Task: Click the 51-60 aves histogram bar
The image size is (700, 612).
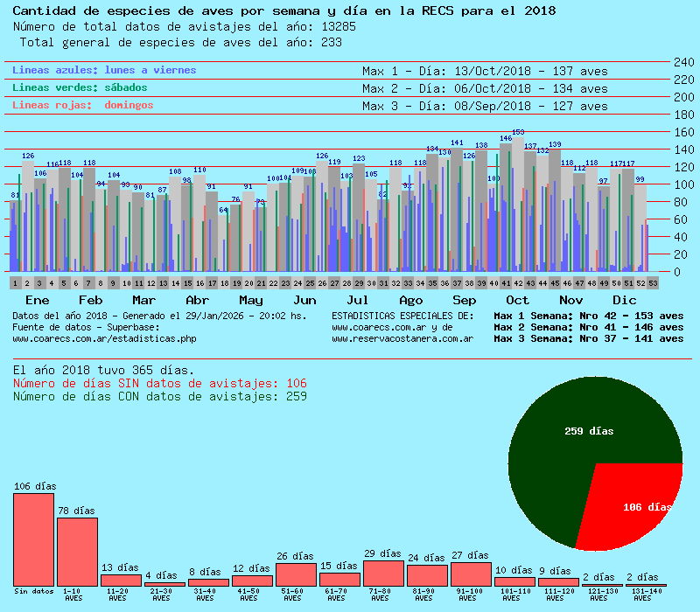Action: [296, 574]
